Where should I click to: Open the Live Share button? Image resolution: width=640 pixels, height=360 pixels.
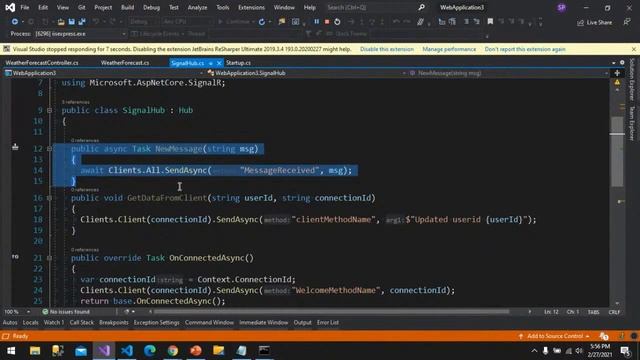coord(594,22)
